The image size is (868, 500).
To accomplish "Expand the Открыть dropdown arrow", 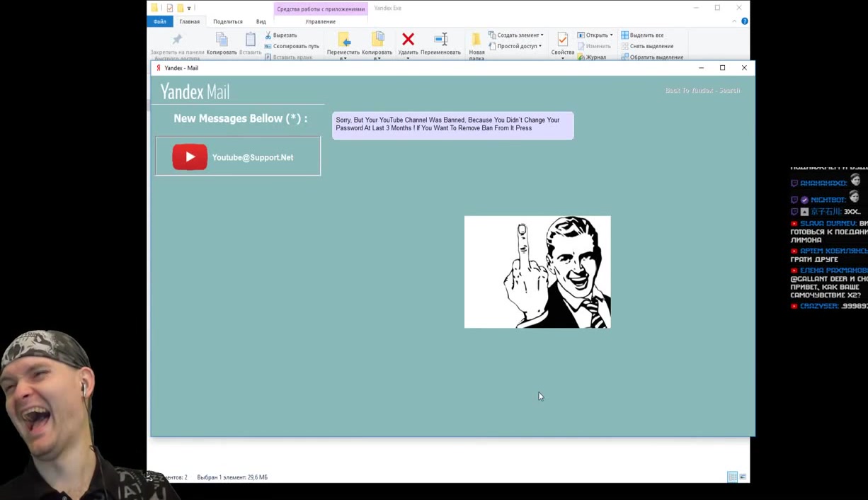I will tap(611, 35).
